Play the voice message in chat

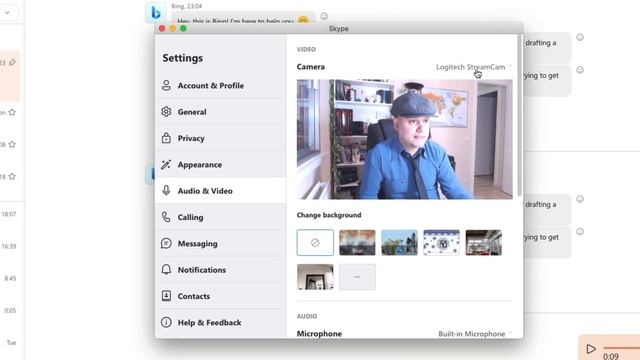(590, 349)
